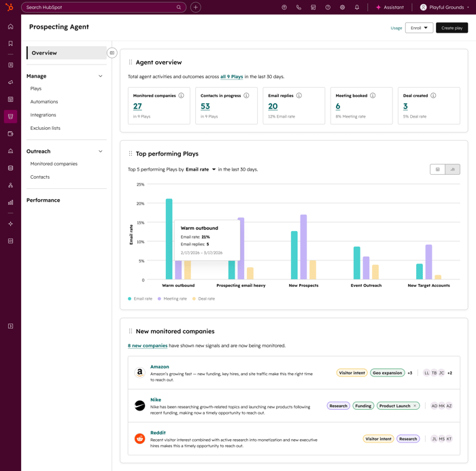Click the phone calling icon
The height and width of the screenshot is (471, 476).
click(299, 7)
